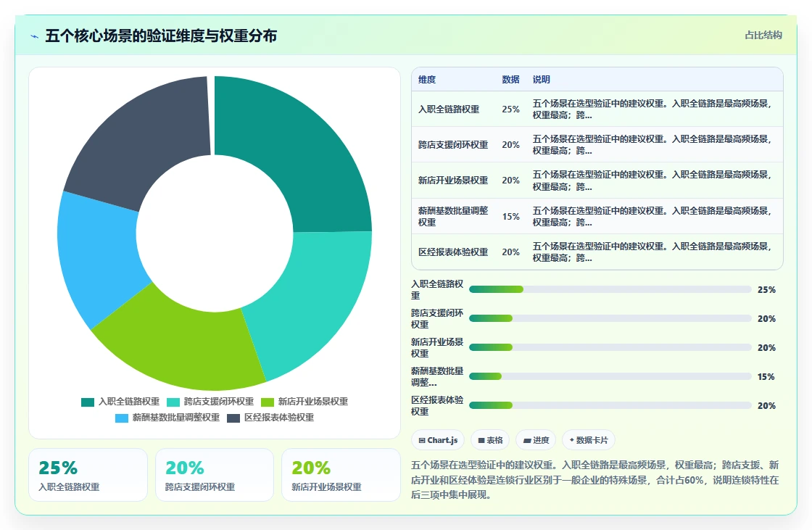
Task: Click progress bar for 跨店支援闭环权重
Action: click(x=610, y=318)
